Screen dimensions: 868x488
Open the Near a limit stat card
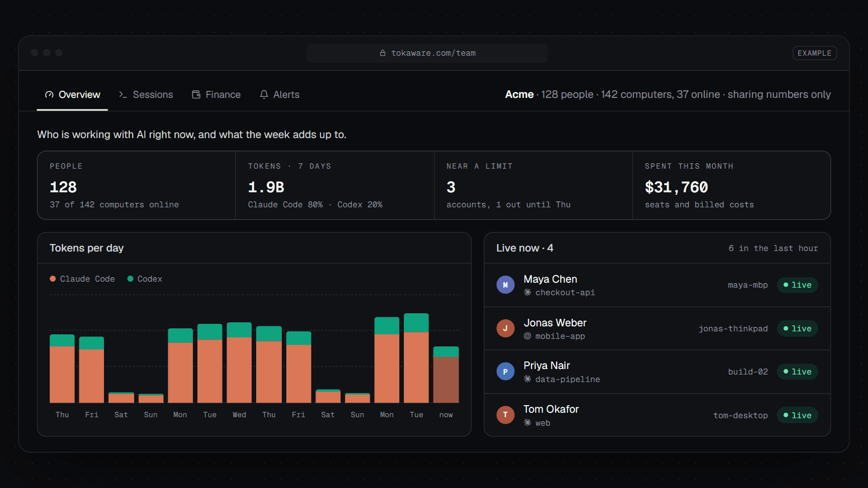tap(533, 185)
